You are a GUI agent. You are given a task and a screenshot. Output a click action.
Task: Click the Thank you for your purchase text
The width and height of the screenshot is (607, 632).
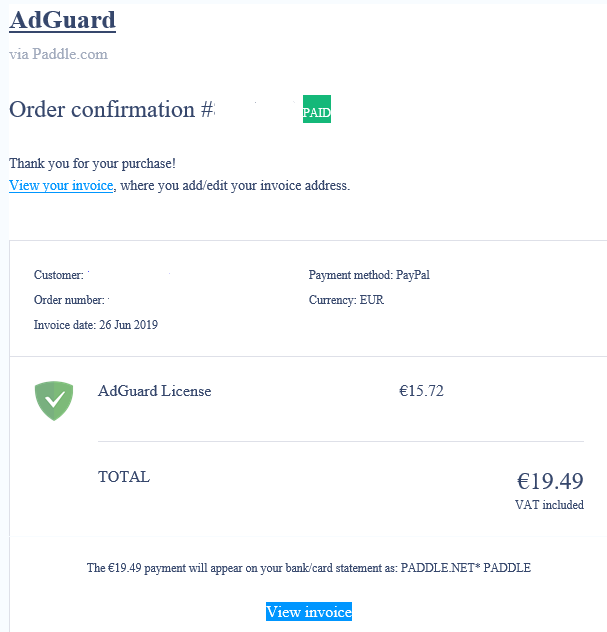tap(92, 163)
